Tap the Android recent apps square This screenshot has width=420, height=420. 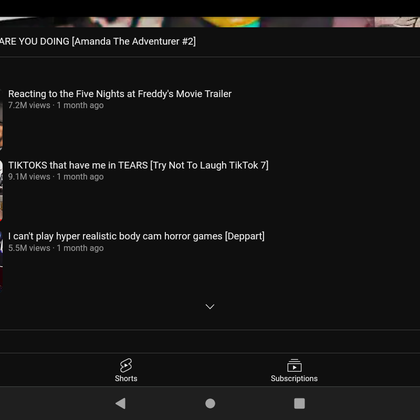(x=299, y=403)
